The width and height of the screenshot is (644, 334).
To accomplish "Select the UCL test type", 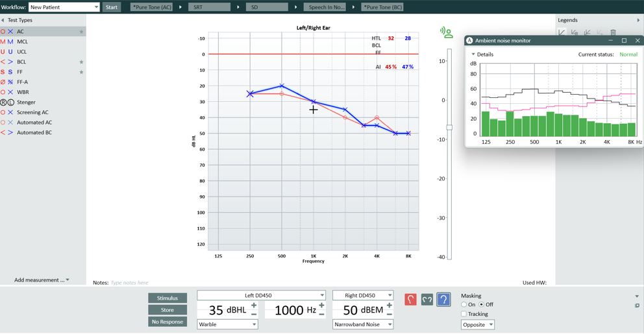I will point(43,52).
